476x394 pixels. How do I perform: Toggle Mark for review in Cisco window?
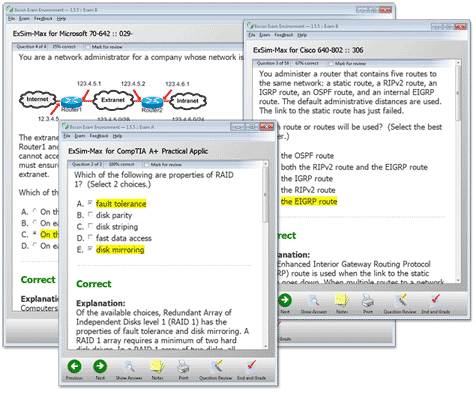pyautogui.click(x=331, y=63)
